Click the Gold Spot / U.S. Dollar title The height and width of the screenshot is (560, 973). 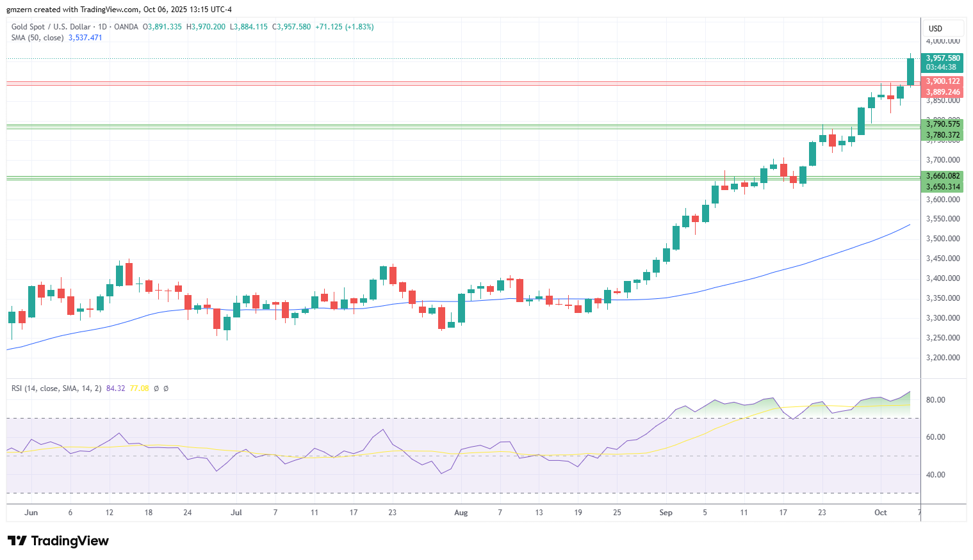[x=52, y=27]
